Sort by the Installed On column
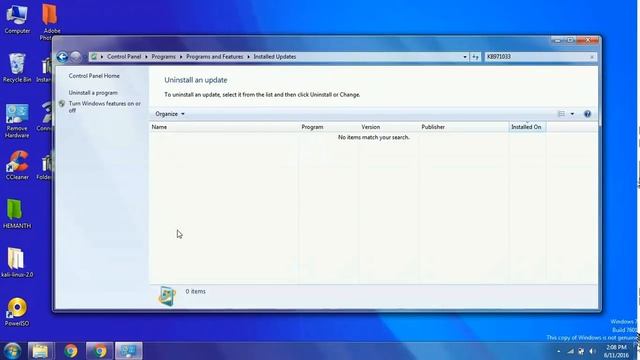 (527, 127)
